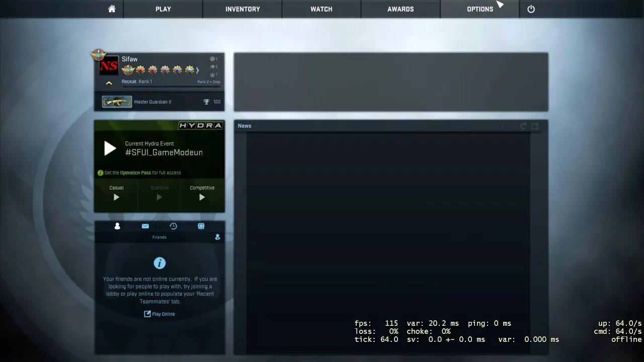Open the recent teammates clock tab
644x362 pixels.
click(x=173, y=226)
